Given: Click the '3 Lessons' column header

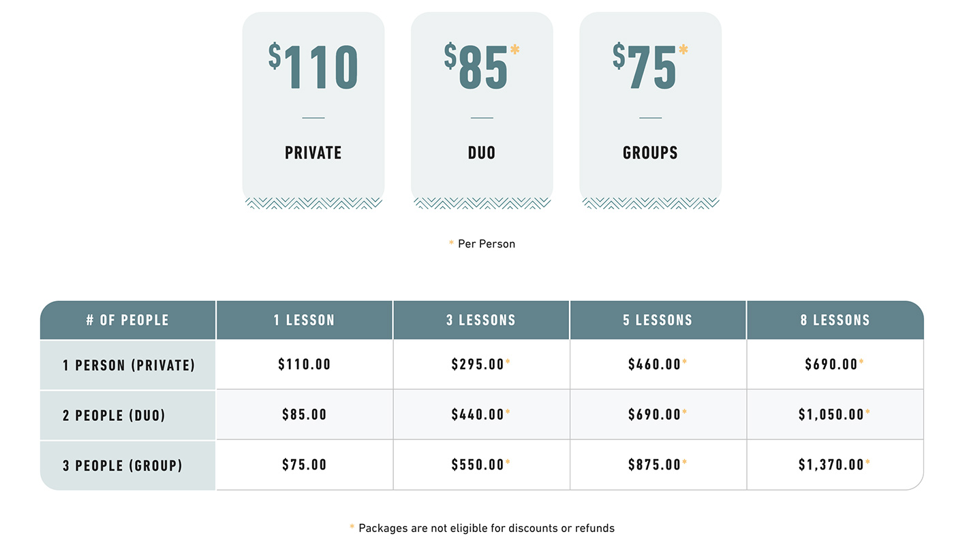Looking at the screenshot, I should pos(481,320).
